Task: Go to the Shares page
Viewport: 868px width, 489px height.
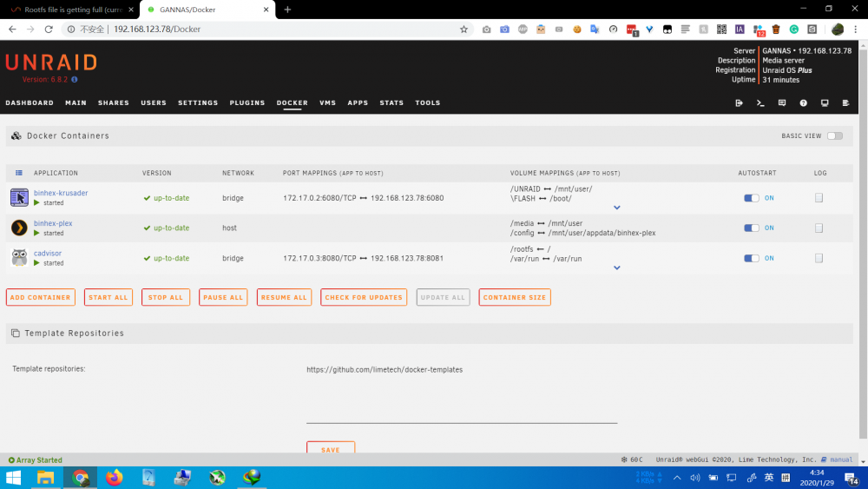Action: (114, 103)
